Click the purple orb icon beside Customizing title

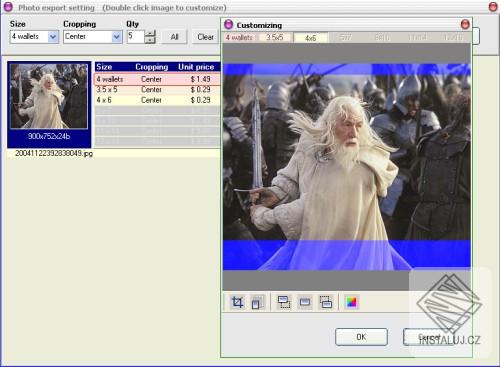229,25
